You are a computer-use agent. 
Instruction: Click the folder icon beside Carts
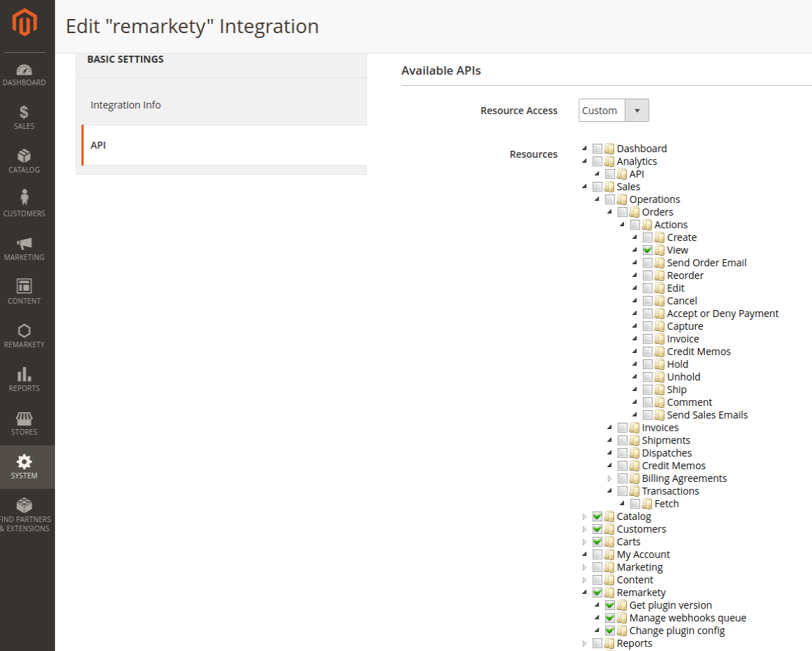609,542
